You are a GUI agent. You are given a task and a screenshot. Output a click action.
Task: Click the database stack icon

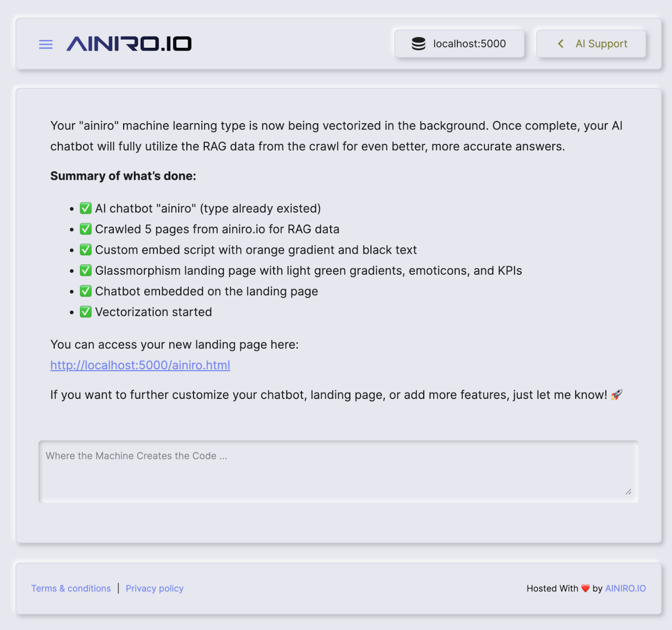tap(418, 43)
